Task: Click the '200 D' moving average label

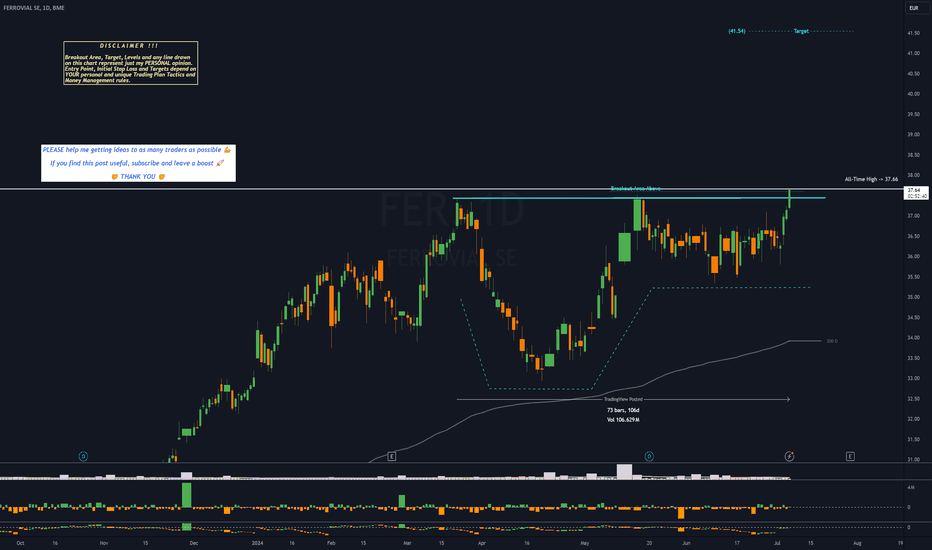Action: 832,341
